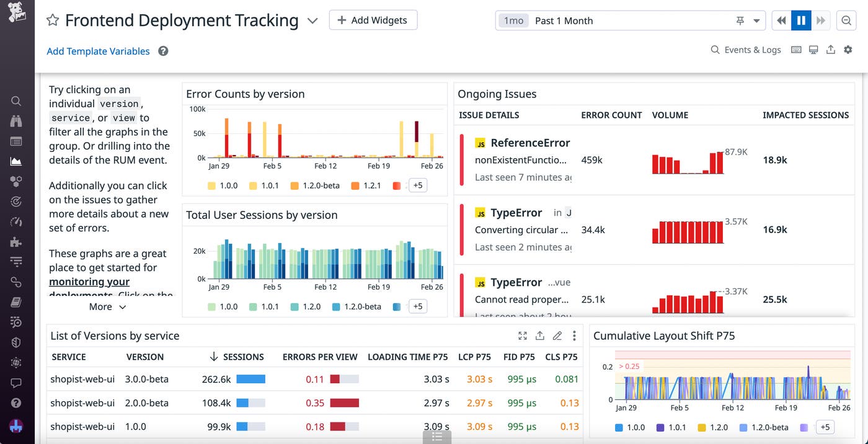Select the Watchdog binoculars icon in sidebar

click(16, 120)
